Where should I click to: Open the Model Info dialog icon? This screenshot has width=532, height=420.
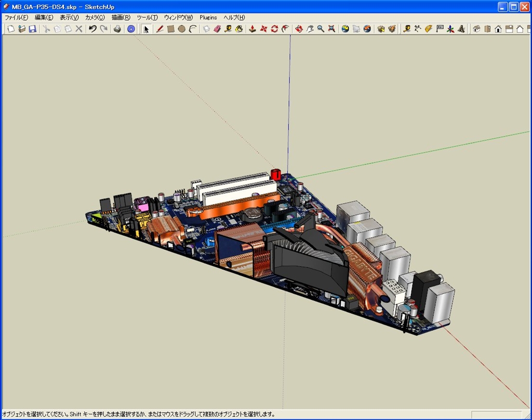click(x=131, y=29)
